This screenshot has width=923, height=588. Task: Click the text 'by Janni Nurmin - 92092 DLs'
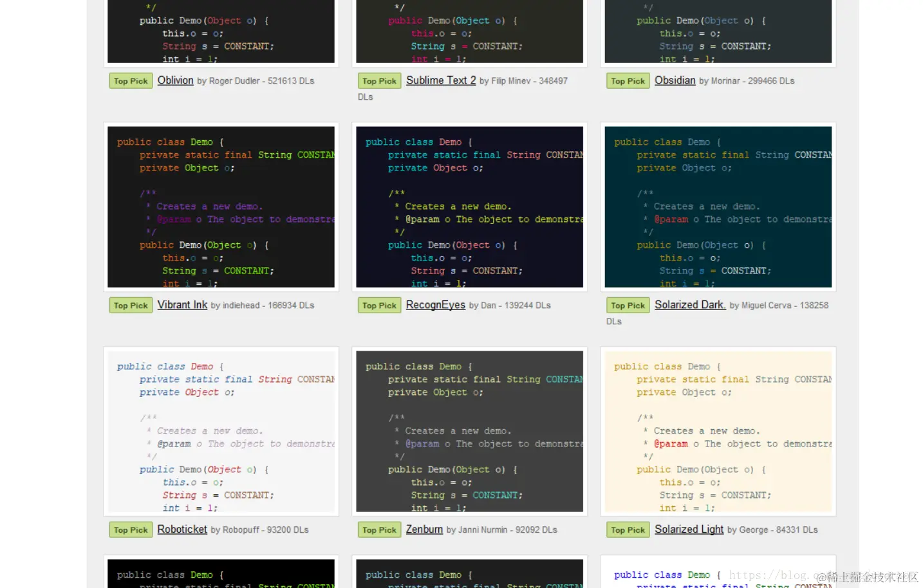pyautogui.click(x=502, y=530)
